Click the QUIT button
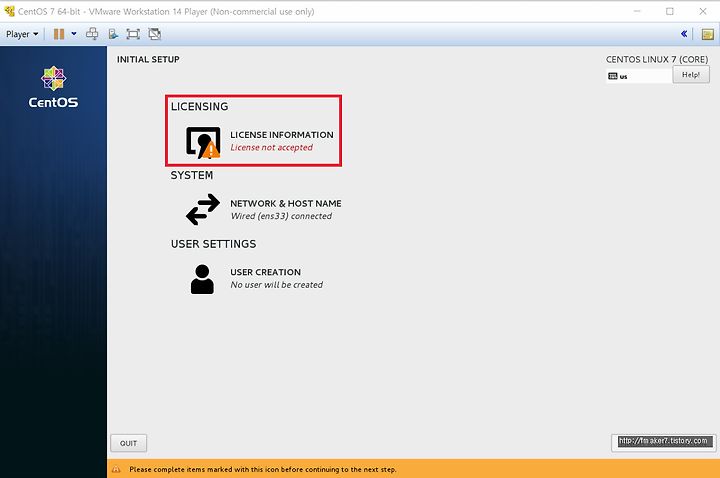 click(129, 443)
